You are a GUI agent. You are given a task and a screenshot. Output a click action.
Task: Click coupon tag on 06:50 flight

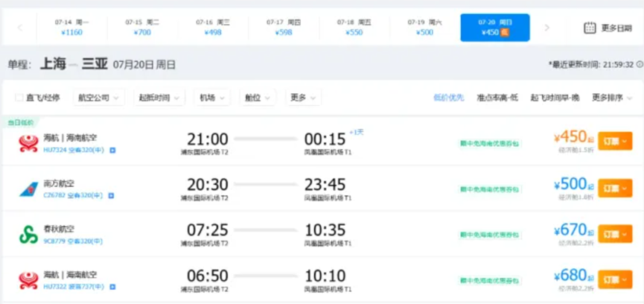(x=490, y=281)
